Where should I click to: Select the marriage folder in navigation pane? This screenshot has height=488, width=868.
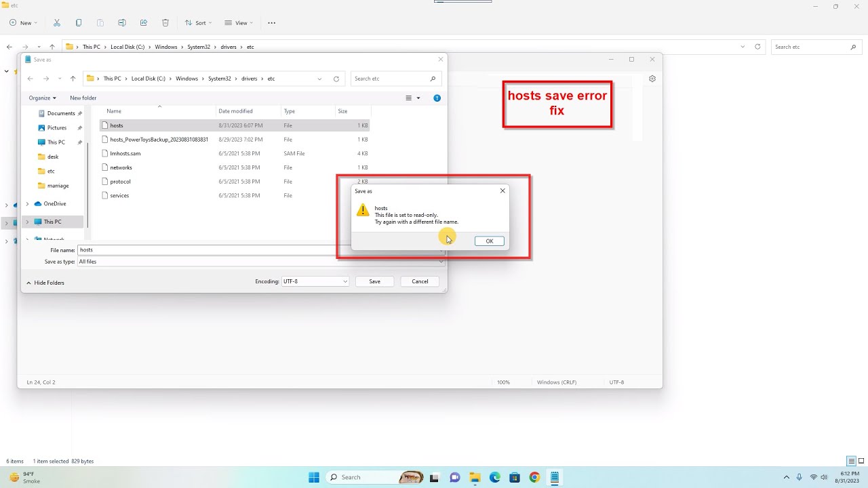(x=58, y=186)
